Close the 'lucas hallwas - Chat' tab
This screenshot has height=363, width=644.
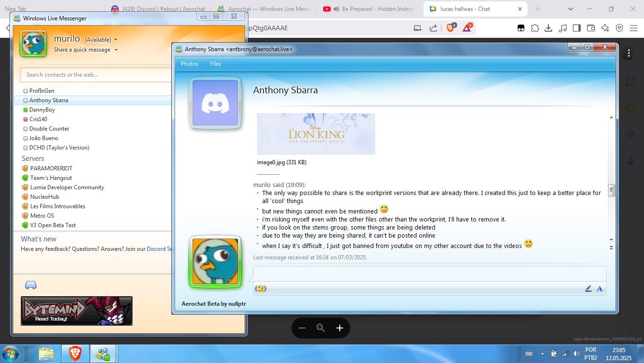(x=520, y=9)
